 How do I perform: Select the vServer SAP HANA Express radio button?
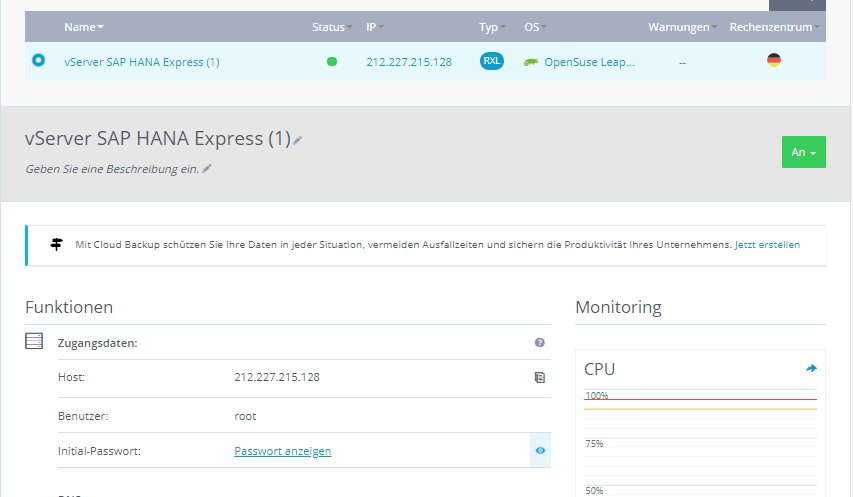(38, 60)
